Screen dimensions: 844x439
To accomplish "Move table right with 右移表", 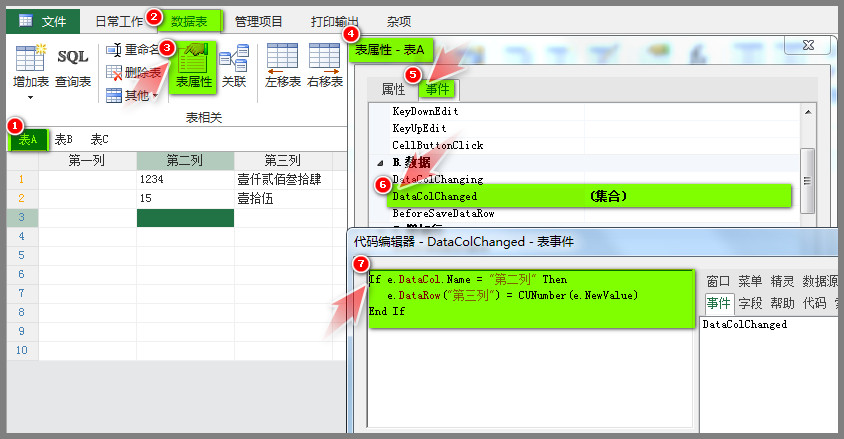I will coord(325,66).
